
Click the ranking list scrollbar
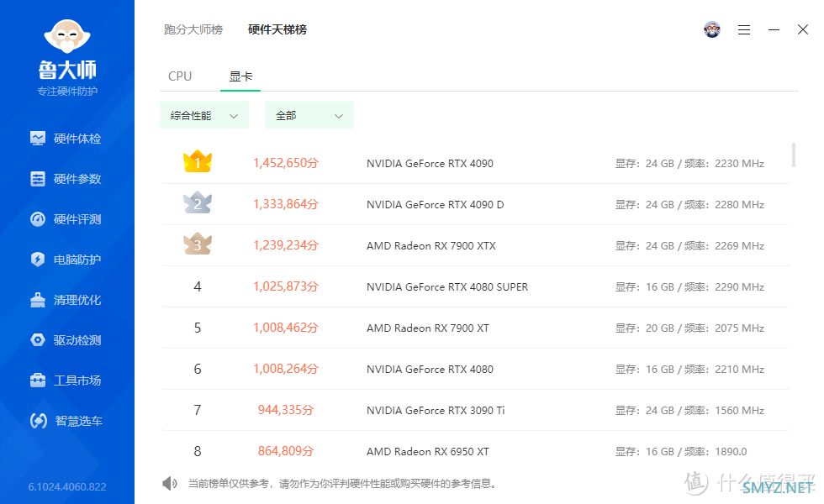click(793, 155)
